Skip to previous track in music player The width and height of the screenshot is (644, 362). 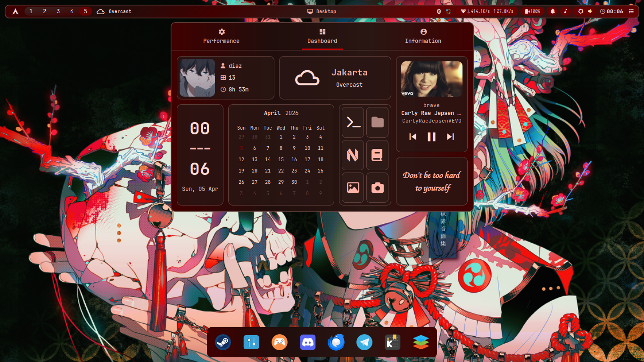click(413, 137)
